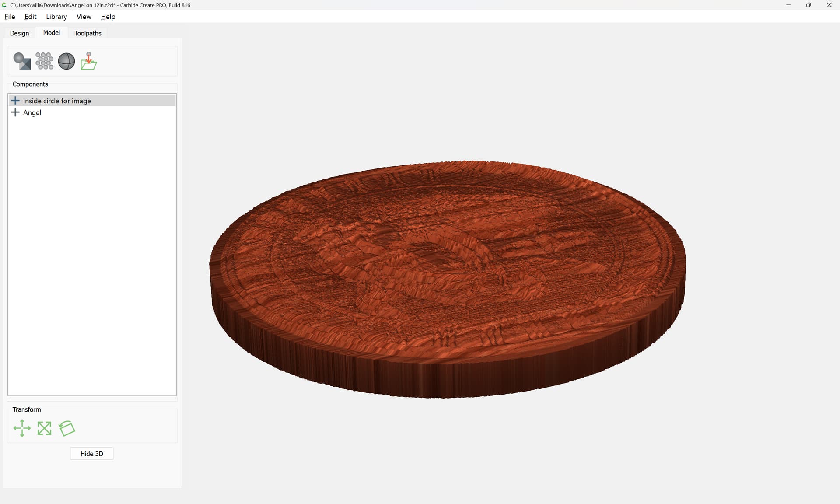Click the Tilt transform icon
This screenshot has width=840, height=504.
coord(67,428)
